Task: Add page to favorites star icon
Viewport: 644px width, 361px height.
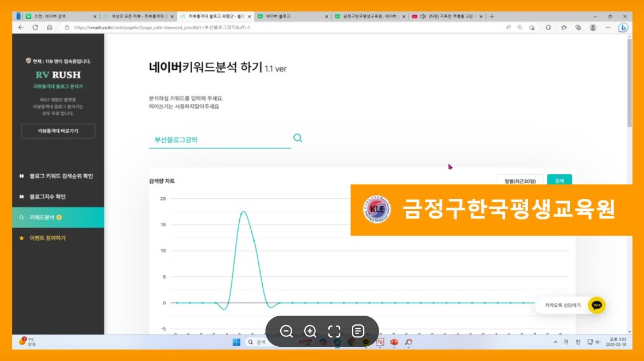Action: pyautogui.click(x=532, y=27)
